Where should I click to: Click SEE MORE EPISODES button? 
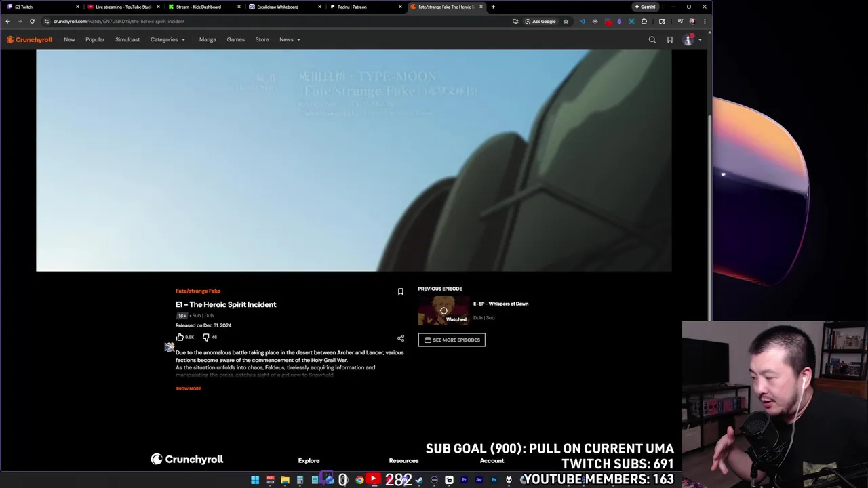(x=452, y=340)
